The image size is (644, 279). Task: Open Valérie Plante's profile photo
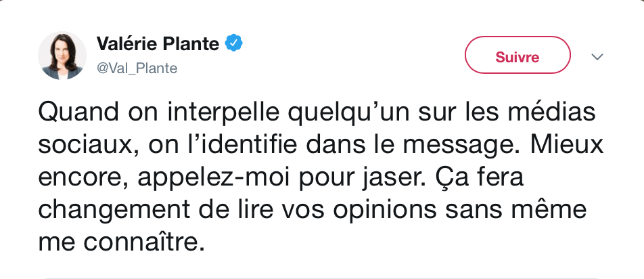62,56
